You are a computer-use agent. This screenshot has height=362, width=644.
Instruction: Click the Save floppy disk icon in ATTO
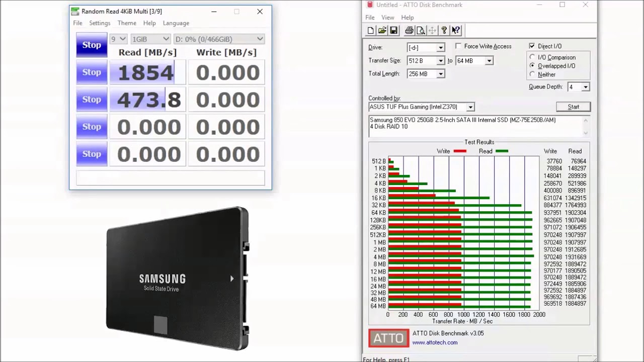click(394, 31)
